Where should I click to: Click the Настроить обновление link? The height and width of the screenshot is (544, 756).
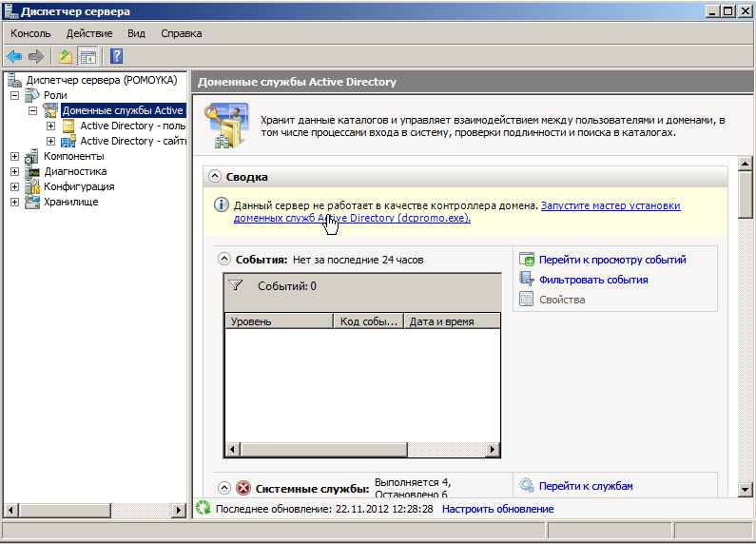click(497, 509)
